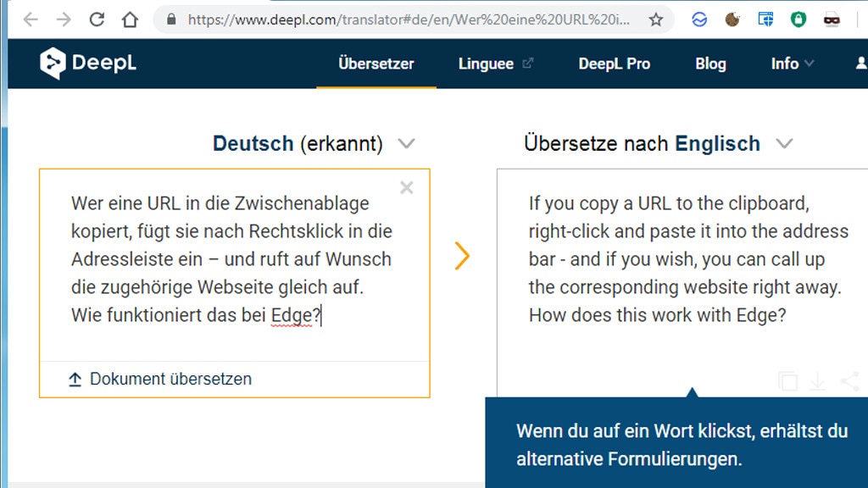Click the DeepL logo icon
Viewport: 868px width, 488px height.
point(51,63)
